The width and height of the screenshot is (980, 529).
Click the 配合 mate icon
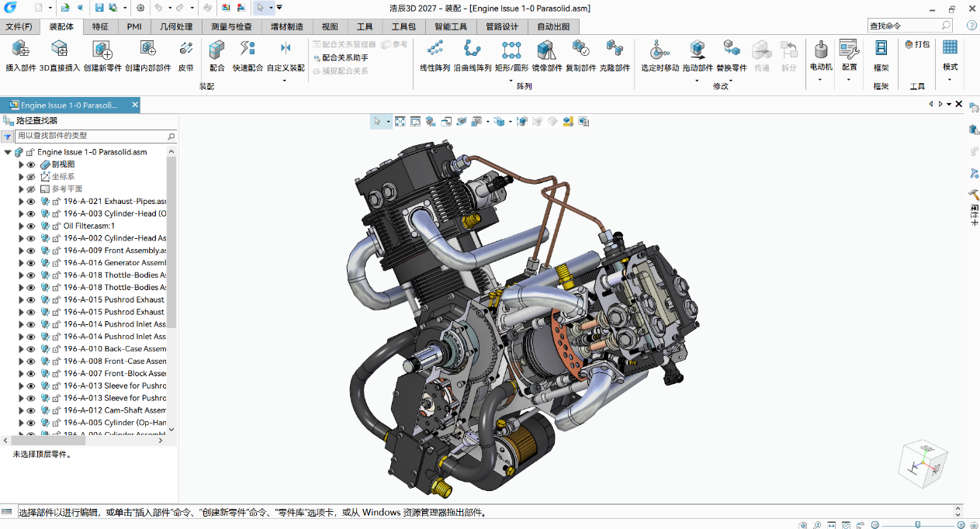click(217, 50)
